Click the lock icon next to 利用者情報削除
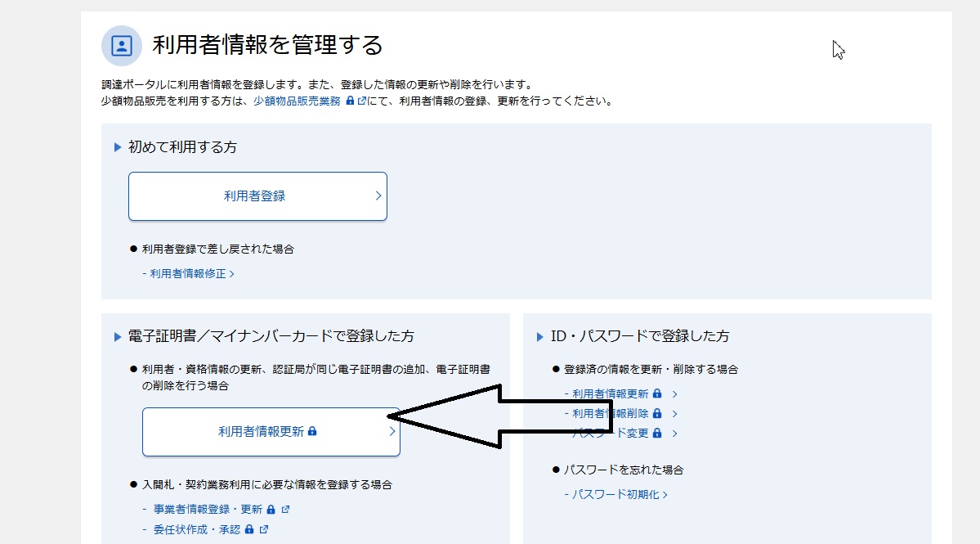 (656, 414)
